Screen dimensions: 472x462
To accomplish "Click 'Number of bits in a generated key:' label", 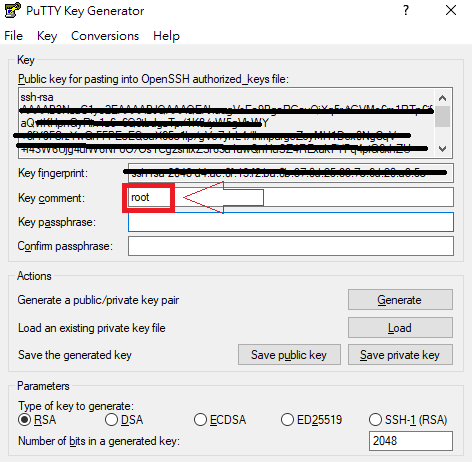I will [99, 441].
